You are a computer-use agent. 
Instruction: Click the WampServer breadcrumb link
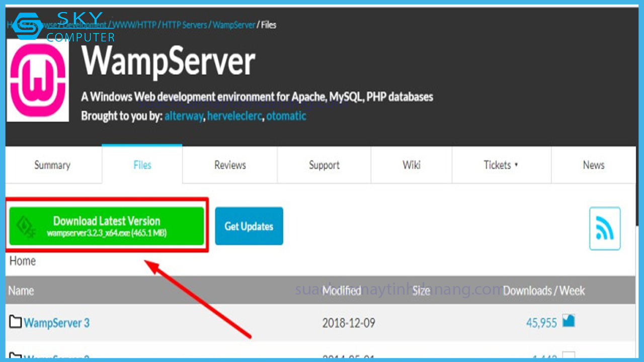(x=234, y=25)
